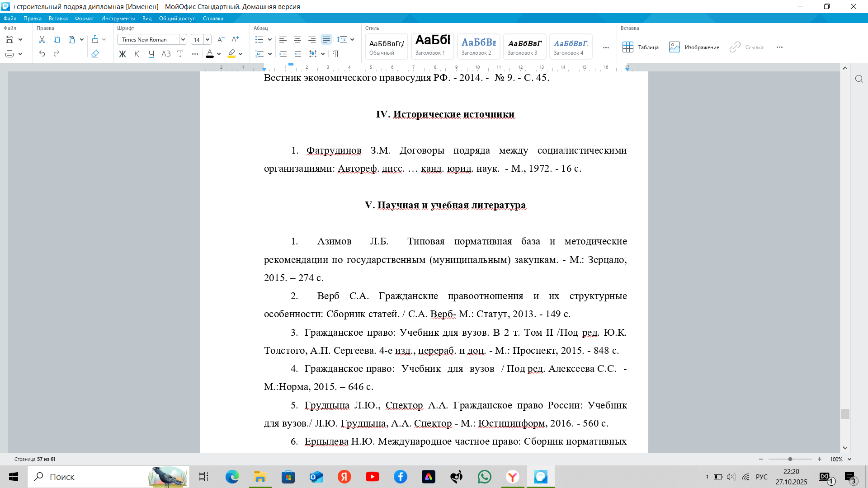Click the eraser Clear formatting icon
Screen dimensions: 868x488
tap(95, 54)
